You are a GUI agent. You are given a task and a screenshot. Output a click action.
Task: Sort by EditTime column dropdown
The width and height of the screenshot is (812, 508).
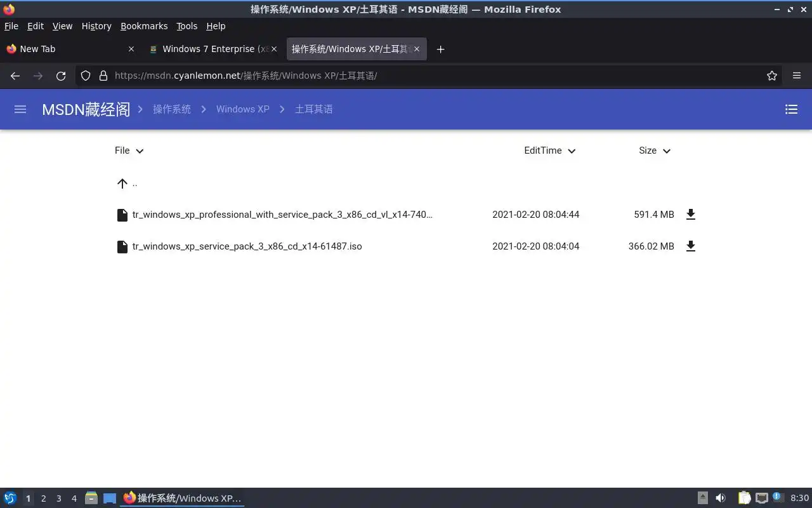coord(550,150)
